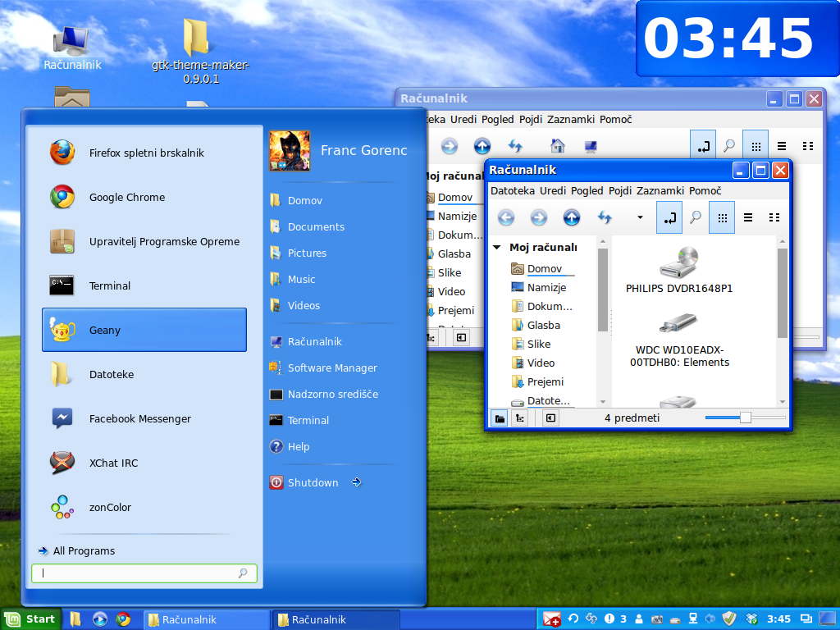Open Računalnik desktop icon
The height and width of the screenshot is (630, 840).
pos(72,48)
